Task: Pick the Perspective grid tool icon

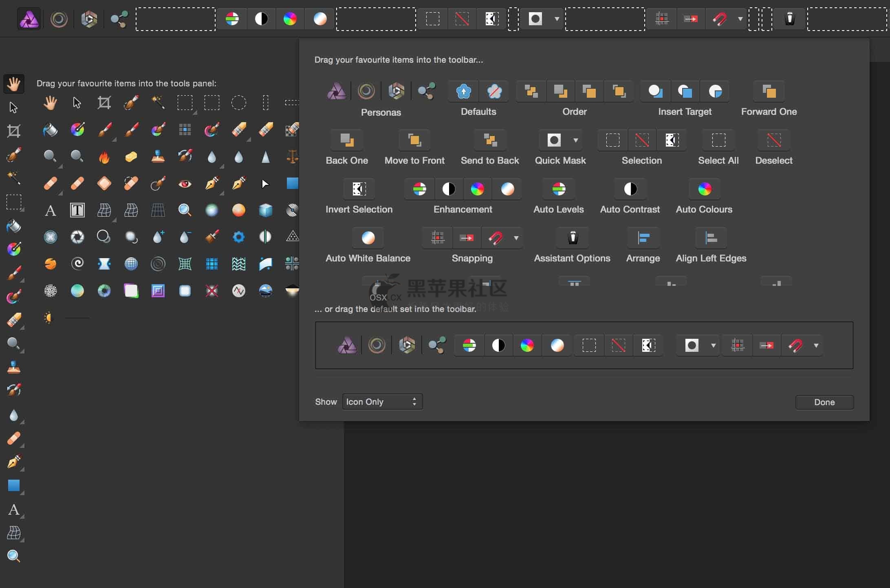Action: click(158, 211)
